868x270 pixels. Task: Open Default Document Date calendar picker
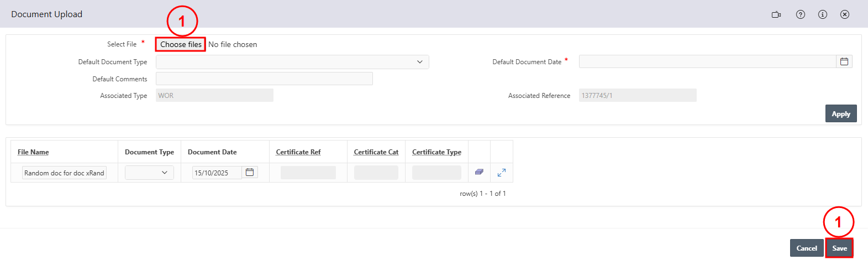pyautogui.click(x=844, y=61)
